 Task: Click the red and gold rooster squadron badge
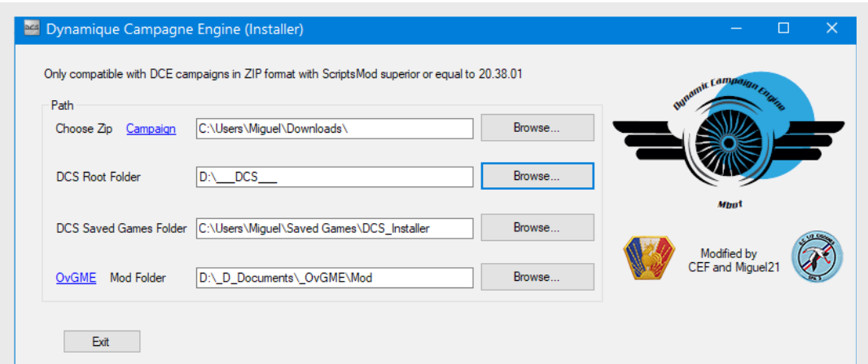tap(649, 258)
